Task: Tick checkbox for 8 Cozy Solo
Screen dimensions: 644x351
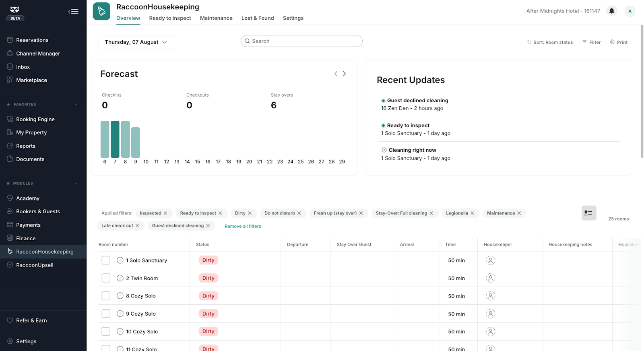Action: point(106,296)
